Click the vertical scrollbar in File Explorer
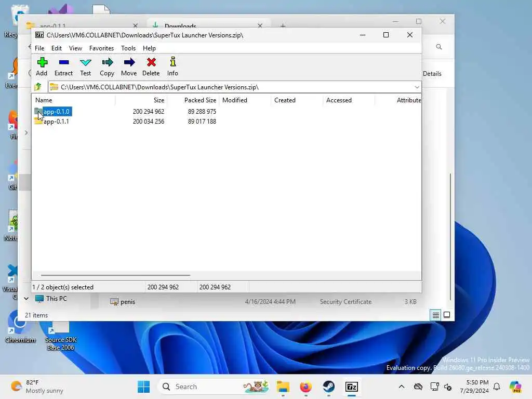The image size is (532, 399). point(450,237)
